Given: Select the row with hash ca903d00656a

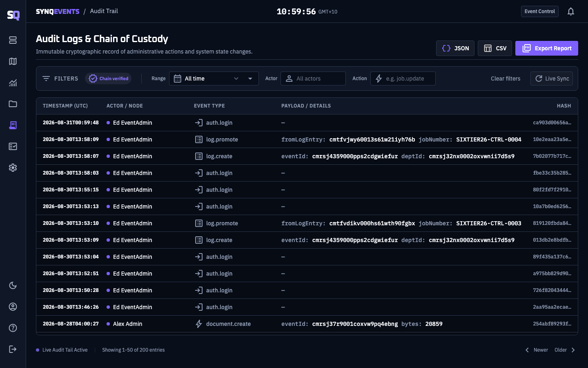Looking at the screenshot, I should (307, 123).
